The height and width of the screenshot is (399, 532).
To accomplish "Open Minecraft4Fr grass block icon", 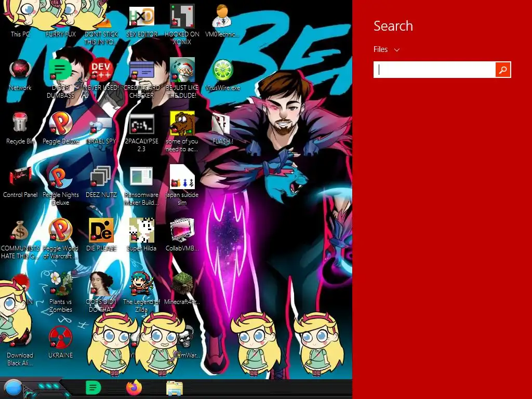I will (x=182, y=283).
